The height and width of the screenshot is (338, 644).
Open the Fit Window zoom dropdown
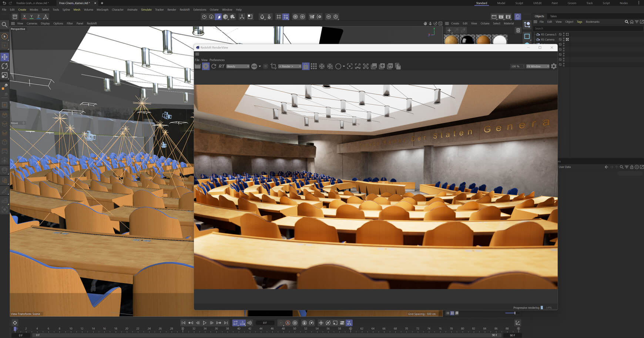pyautogui.click(x=538, y=66)
